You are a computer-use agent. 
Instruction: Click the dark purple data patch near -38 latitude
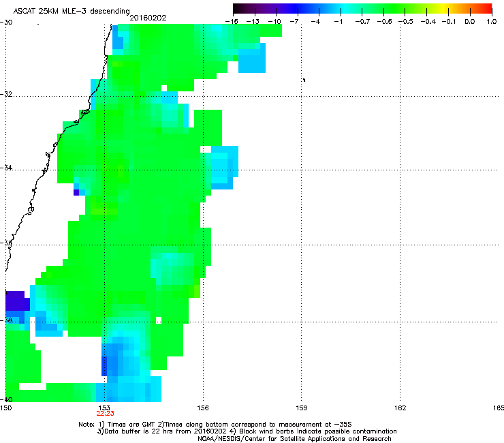(17, 301)
